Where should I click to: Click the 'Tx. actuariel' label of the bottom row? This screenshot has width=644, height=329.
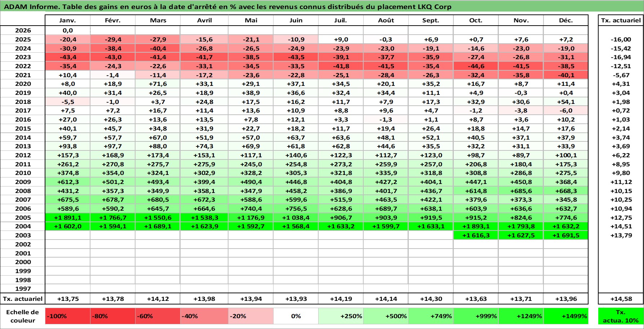pyautogui.click(x=23, y=299)
